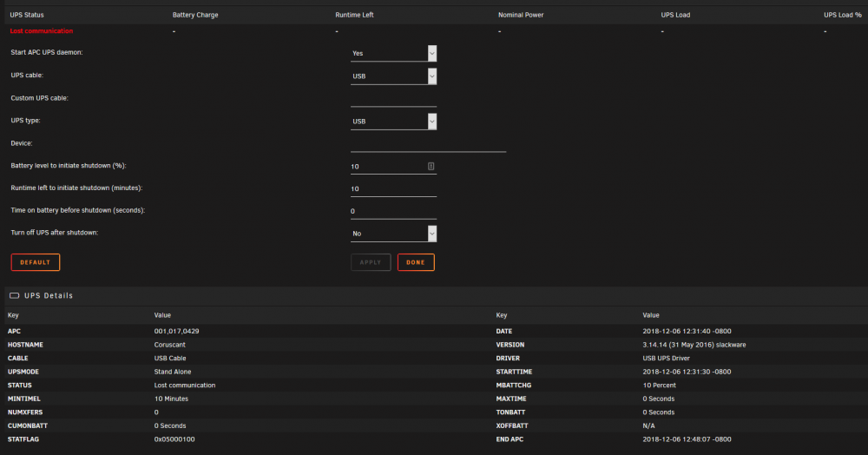
Task: Click the DONE button
Action: tap(416, 262)
